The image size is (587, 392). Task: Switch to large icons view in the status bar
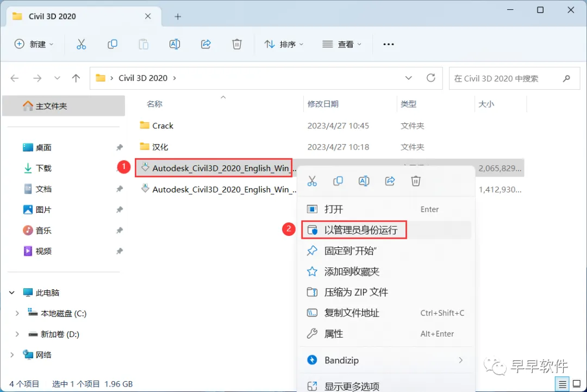click(x=577, y=384)
